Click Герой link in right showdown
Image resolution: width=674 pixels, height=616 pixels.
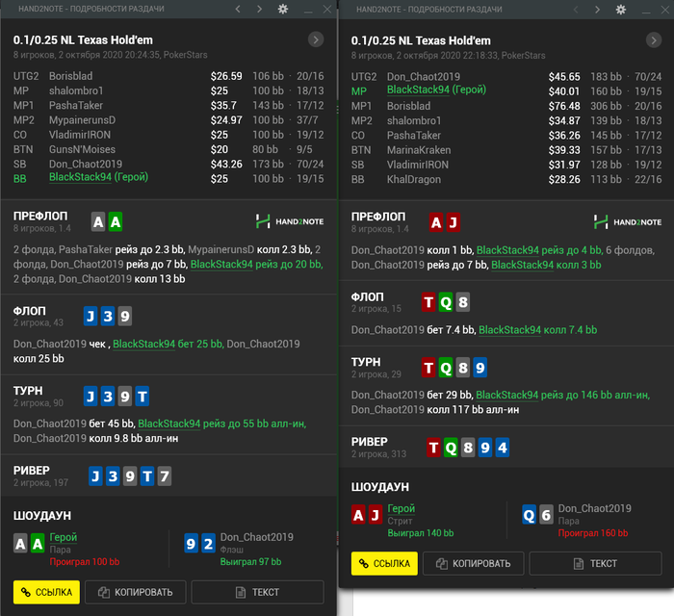click(402, 508)
